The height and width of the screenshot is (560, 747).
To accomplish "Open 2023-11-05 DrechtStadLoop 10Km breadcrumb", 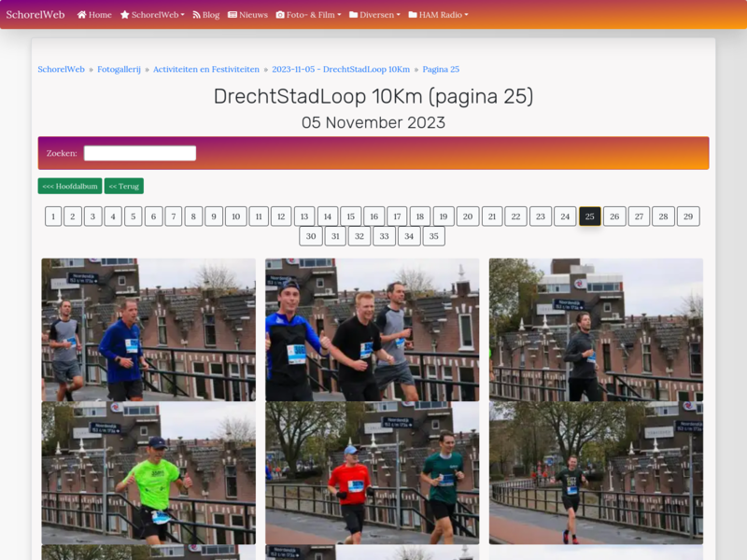I will (341, 69).
